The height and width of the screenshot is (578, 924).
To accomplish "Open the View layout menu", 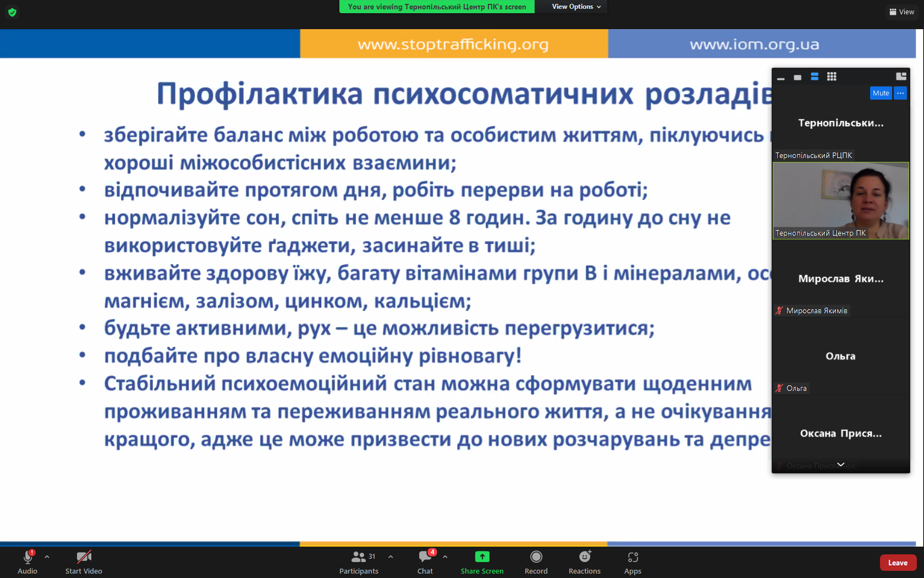I will [x=901, y=12].
